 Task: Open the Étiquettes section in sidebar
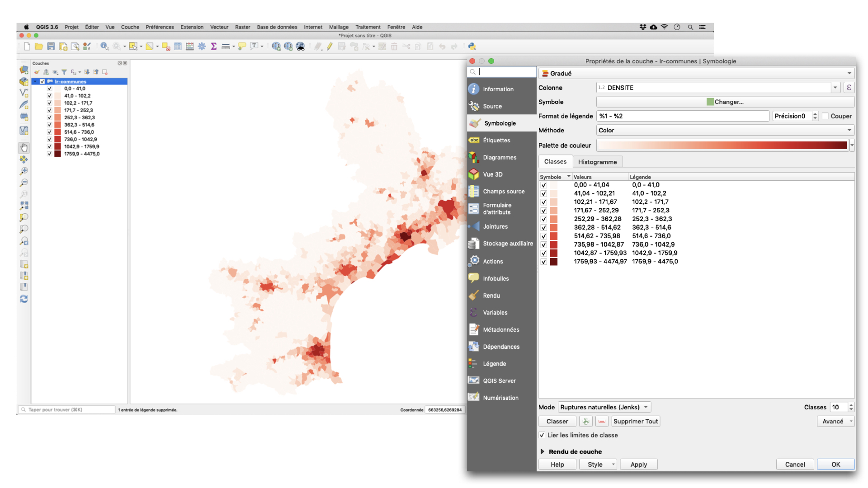pyautogui.click(x=496, y=140)
